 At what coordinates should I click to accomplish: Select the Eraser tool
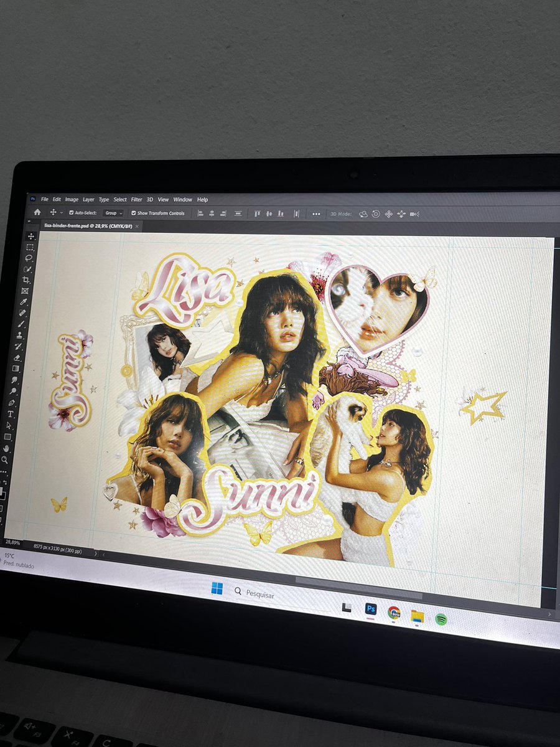(17, 357)
